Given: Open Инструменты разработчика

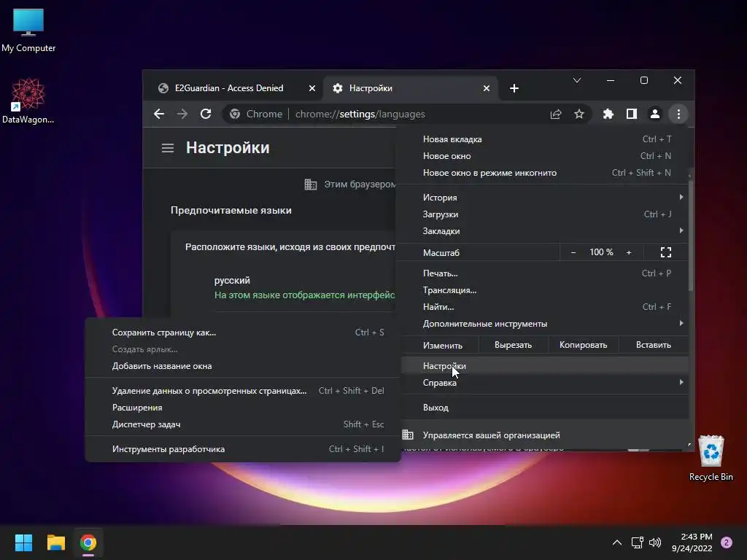Looking at the screenshot, I should pyautogui.click(x=242, y=449).
